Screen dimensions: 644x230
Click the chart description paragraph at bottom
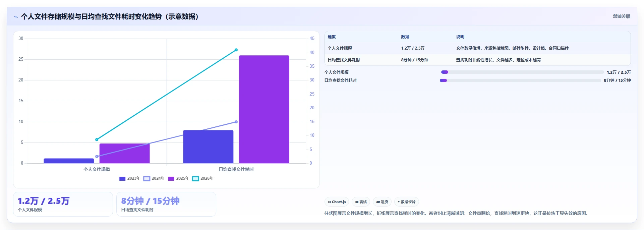pyautogui.click(x=457, y=213)
